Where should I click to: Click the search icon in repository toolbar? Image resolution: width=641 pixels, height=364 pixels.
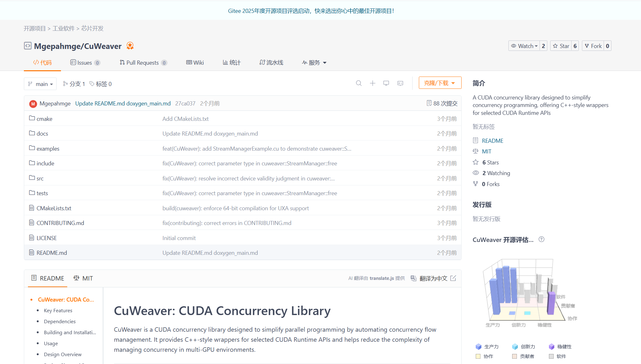359,83
